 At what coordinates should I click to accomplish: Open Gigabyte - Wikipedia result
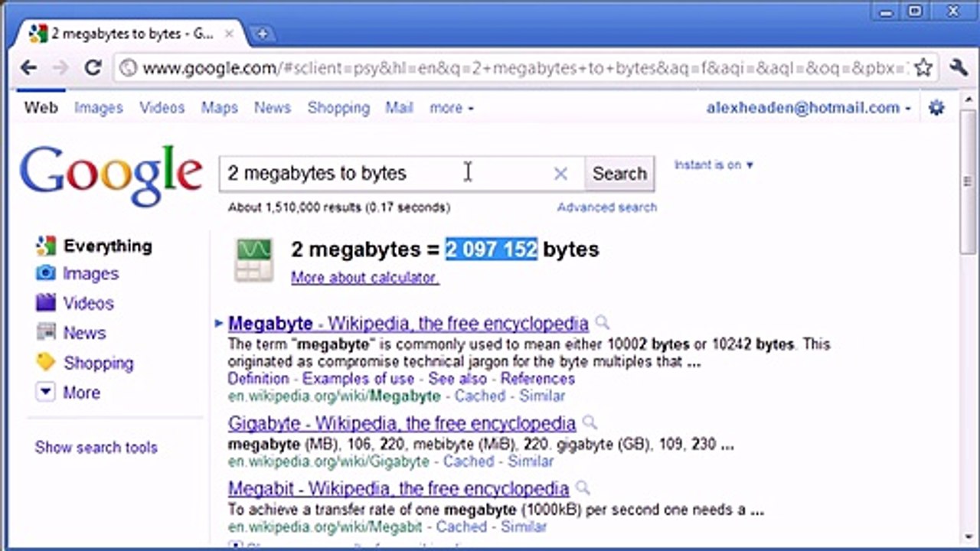tap(402, 423)
